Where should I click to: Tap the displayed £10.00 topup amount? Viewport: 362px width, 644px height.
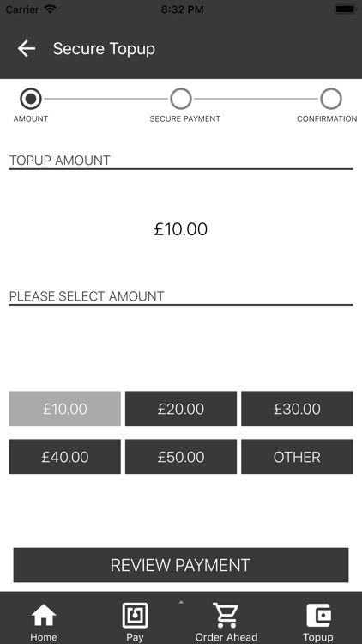pyautogui.click(x=181, y=229)
